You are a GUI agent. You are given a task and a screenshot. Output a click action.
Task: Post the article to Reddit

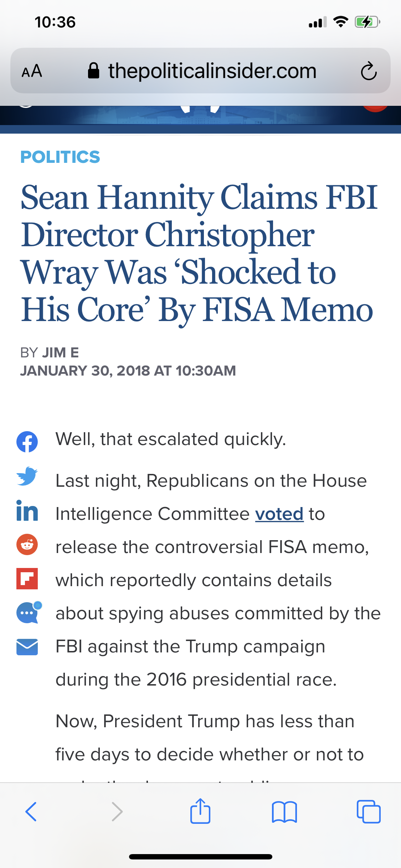pos(27,544)
